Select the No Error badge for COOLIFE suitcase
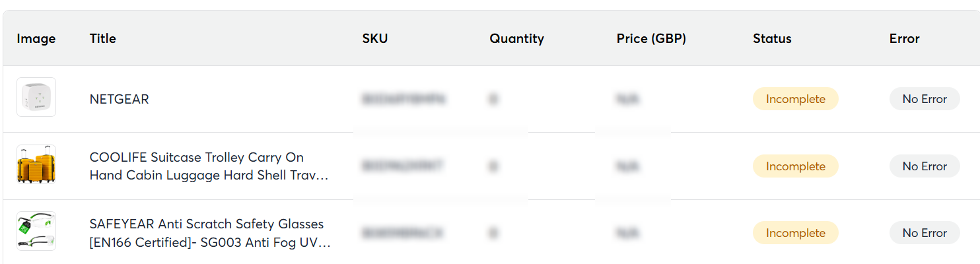This screenshot has width=980, height=264. (925, 166)
